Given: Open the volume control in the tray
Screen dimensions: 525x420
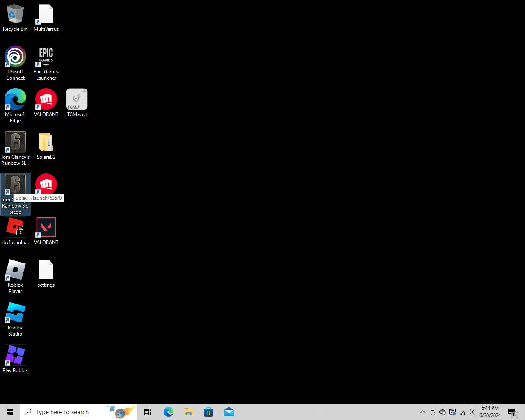Looking at the screenshot, I should click(472, 412).
